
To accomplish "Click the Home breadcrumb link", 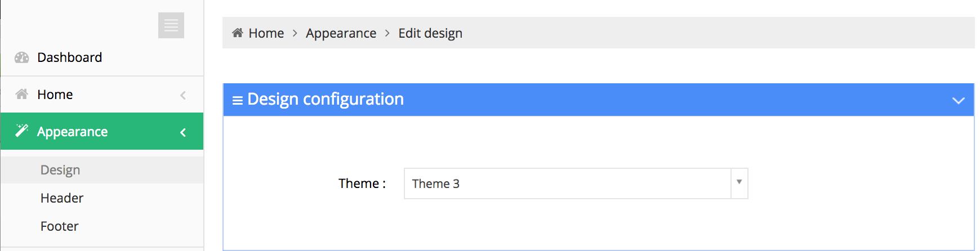I will (x=266, y=33).
